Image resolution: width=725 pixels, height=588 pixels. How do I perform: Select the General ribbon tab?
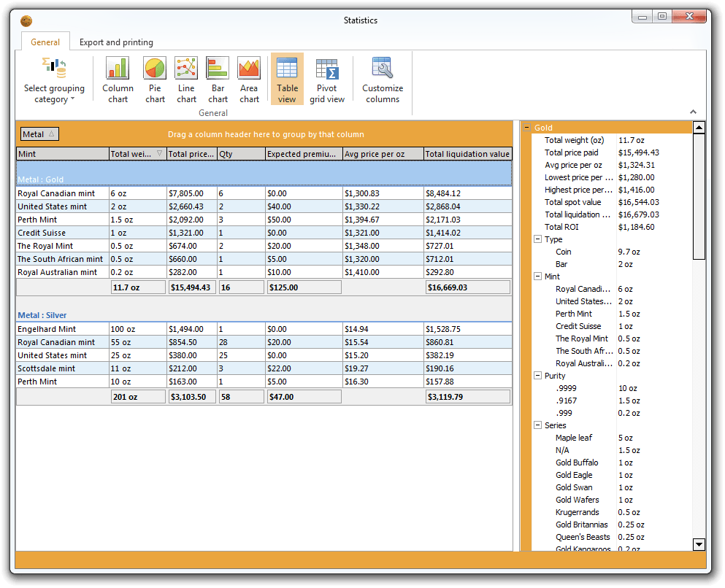point(45,42)
